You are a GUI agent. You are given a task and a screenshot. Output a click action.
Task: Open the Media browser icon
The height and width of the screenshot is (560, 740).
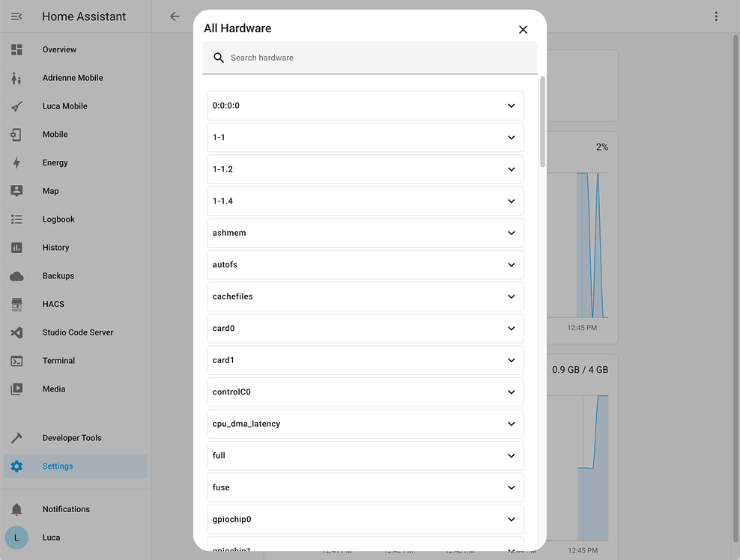coord(16,389)
